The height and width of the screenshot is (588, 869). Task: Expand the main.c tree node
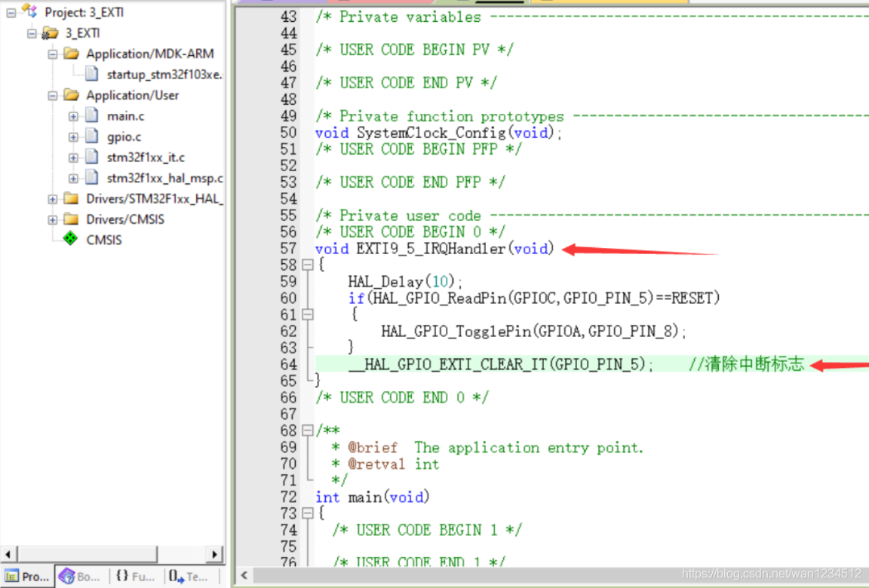click(x=73, y=116)
